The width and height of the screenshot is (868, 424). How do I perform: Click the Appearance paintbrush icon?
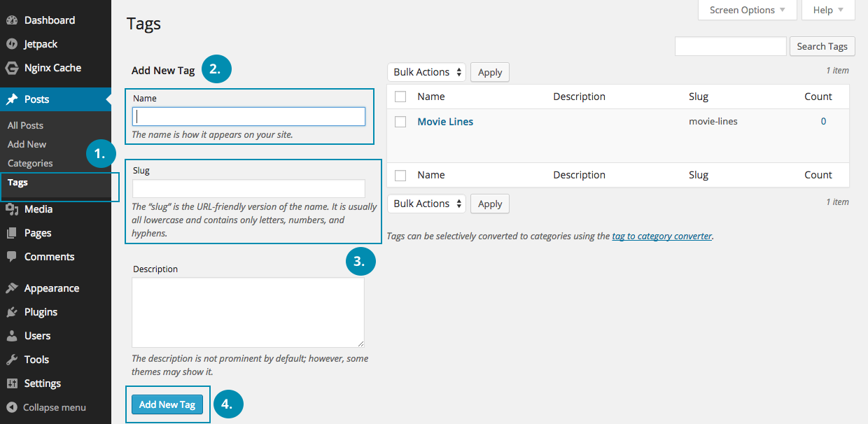click(x=12, y=288)
